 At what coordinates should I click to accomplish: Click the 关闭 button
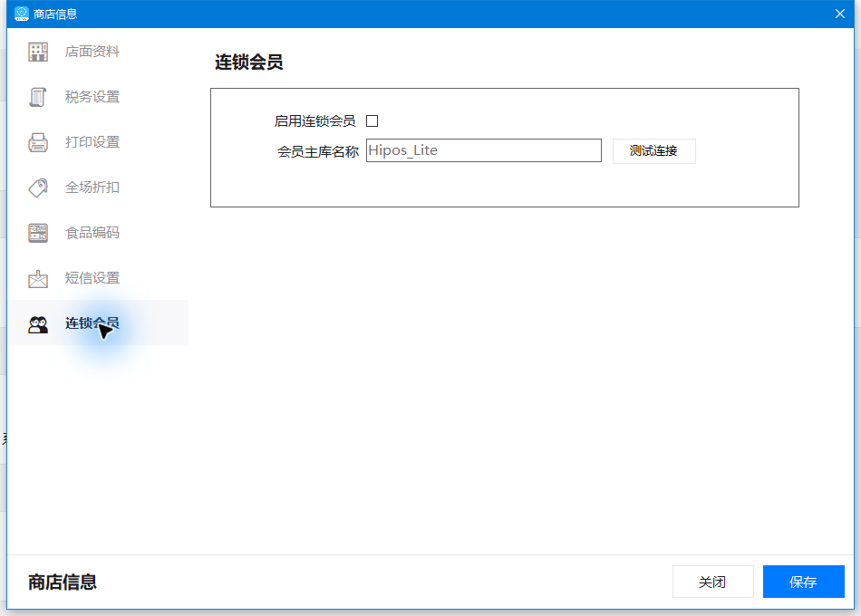(712, 582)
